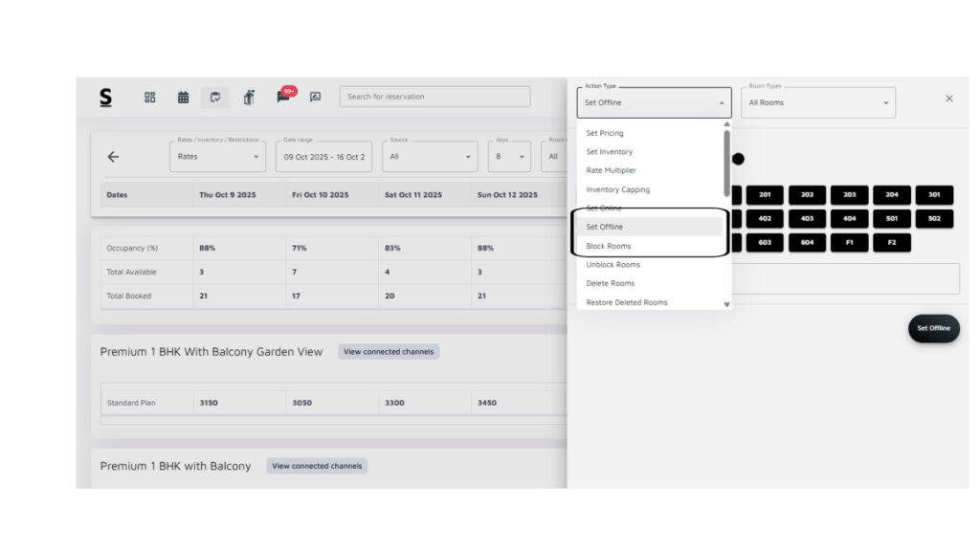Click the S logo home icon
Screen dimensions: 980x551
tap(105, 97)
